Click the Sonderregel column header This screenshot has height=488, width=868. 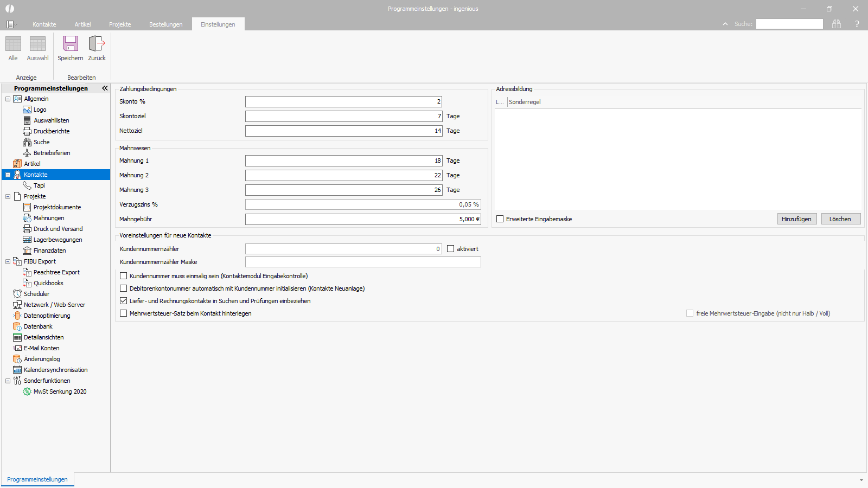525,102
